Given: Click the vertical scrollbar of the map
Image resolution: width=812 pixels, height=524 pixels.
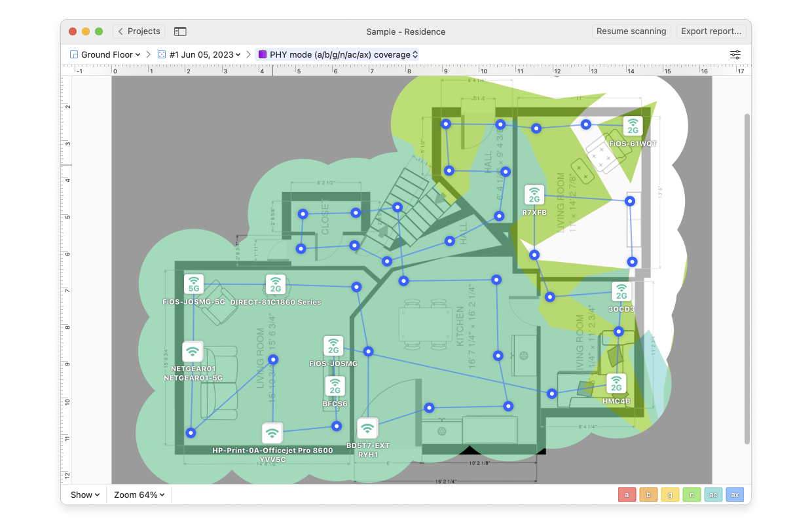Looking at the screenshot, I should point(747,278).
